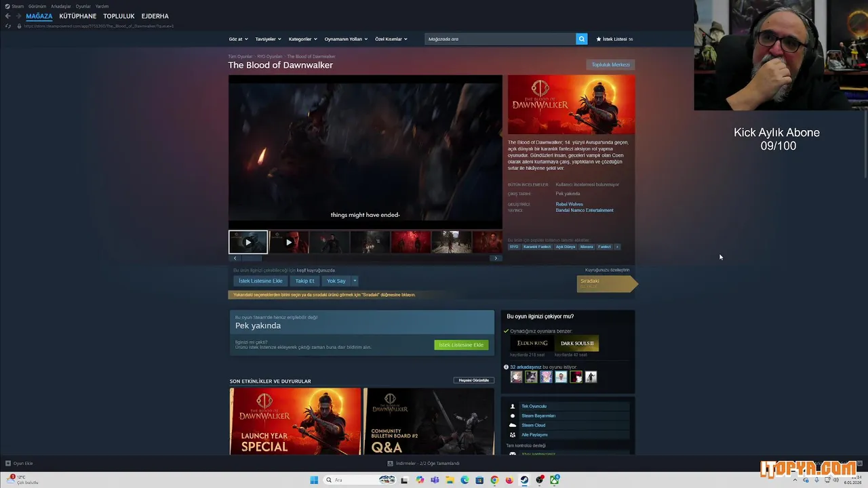Expand the Tavsiyeler dropdown
868x488 pixels.
coord(268,39)
